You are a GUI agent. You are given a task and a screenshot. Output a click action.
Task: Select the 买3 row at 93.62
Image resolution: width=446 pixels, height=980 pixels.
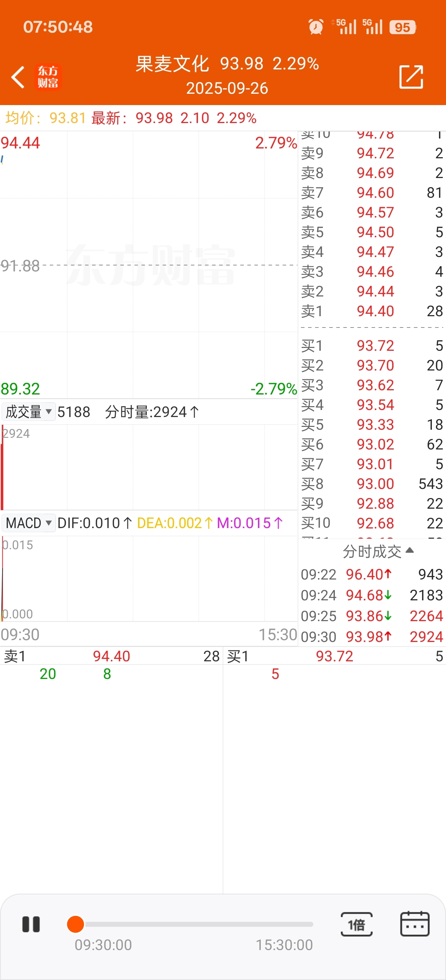click(x=372, y=385)
